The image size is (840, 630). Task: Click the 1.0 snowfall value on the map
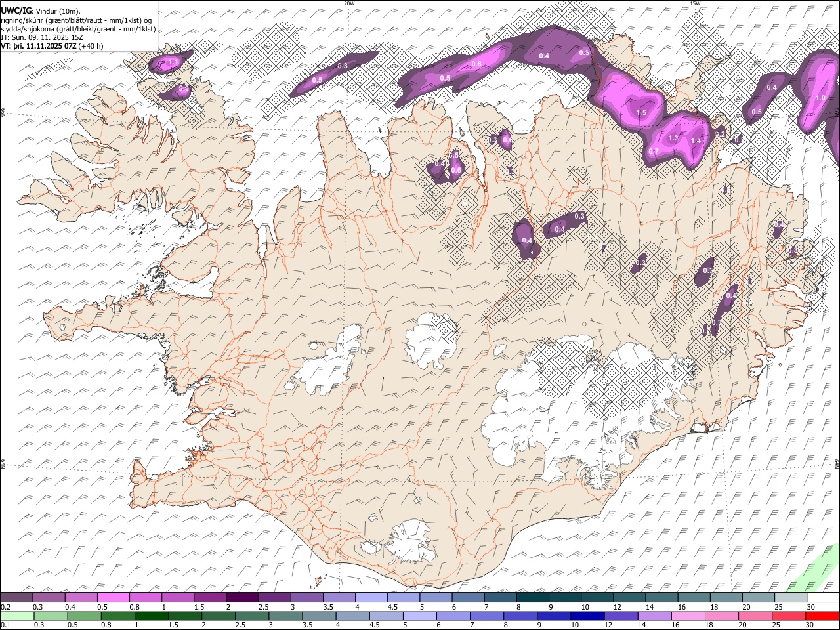point(820,98)
